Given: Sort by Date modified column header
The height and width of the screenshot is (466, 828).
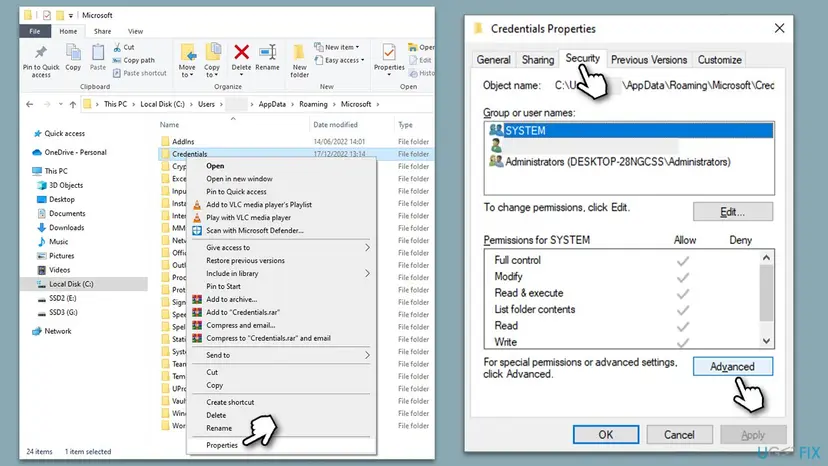Looking at the screenshot, I should (335, 125).
